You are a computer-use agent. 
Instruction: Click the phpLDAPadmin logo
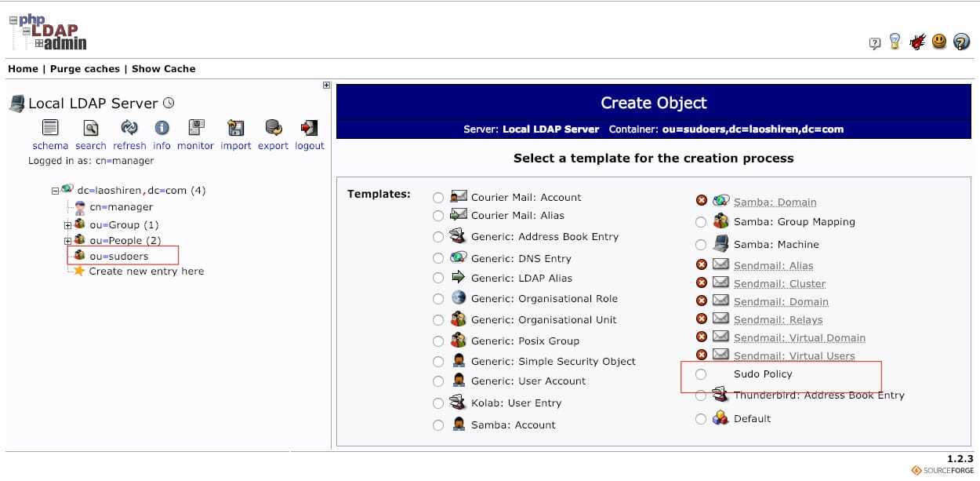coord(48,32)
